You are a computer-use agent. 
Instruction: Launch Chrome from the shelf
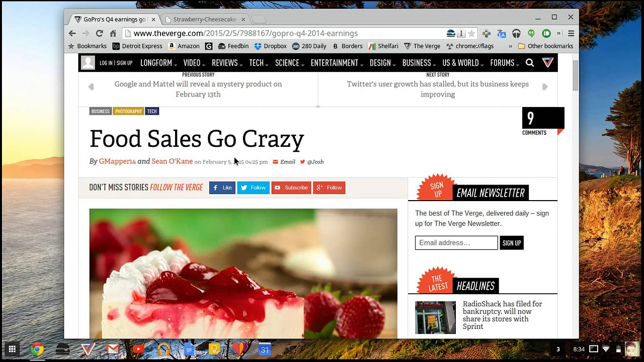tap(37, 349)
